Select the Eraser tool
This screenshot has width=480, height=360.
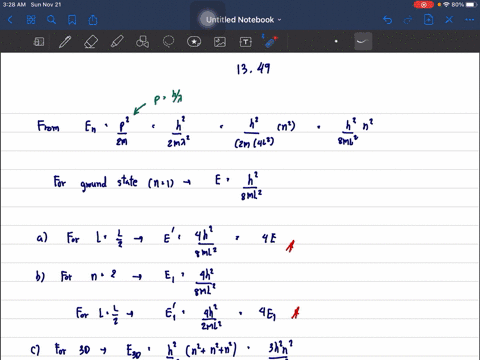click(91, 42)
